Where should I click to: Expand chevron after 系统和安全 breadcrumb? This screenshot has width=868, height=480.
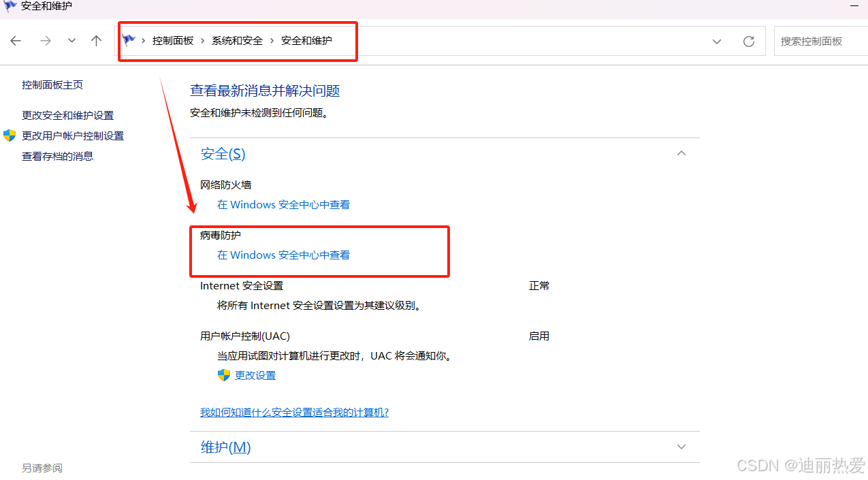(272, 41)
